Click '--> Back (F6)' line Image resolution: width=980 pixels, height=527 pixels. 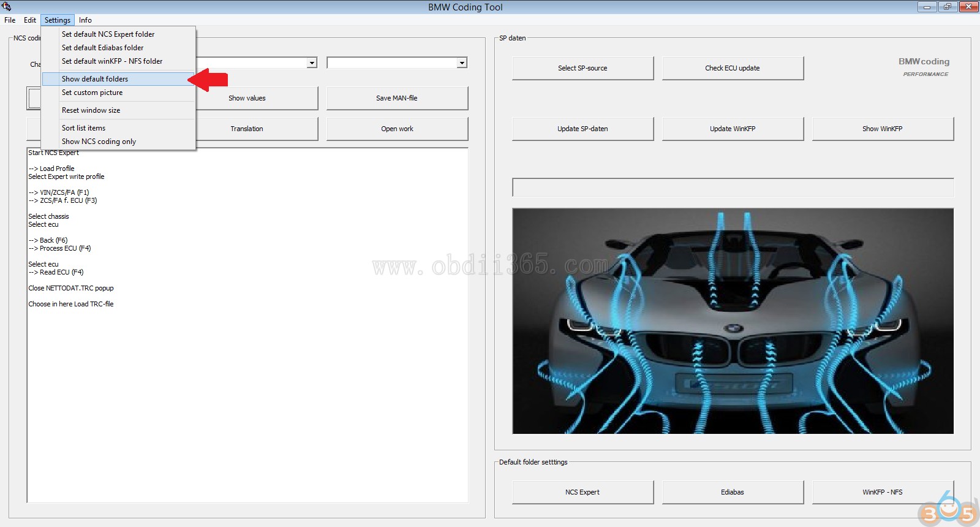[x=48, y=240]
